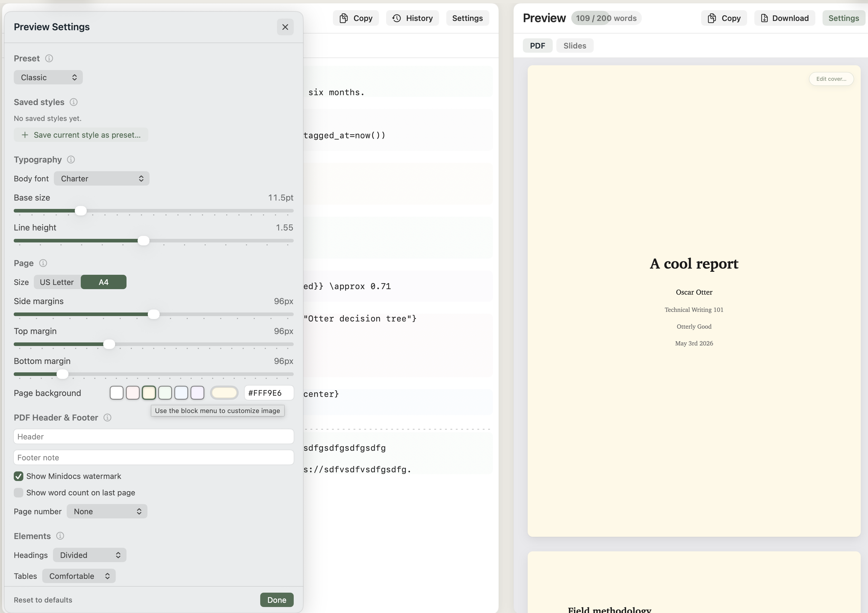
Task: Select US Letter page size
Action: point(57,282)
